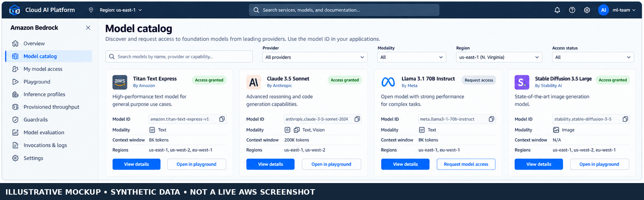Click the Amazon Bedrock sidebar heading

[x=34, y=28]
